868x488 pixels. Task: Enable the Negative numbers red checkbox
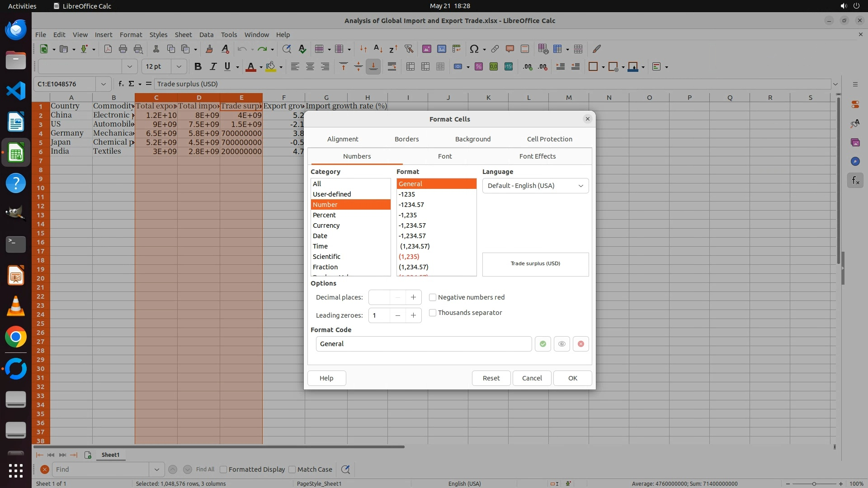pos(433,297)
